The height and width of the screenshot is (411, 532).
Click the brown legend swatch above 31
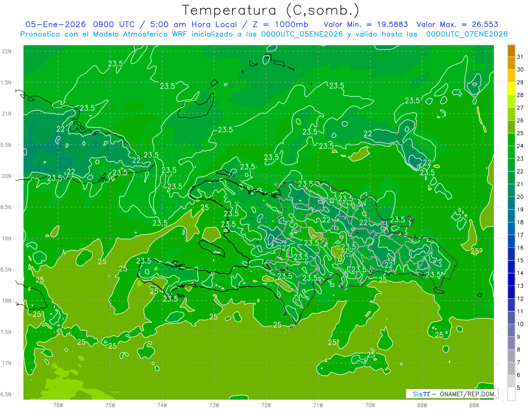coord(511,51)
